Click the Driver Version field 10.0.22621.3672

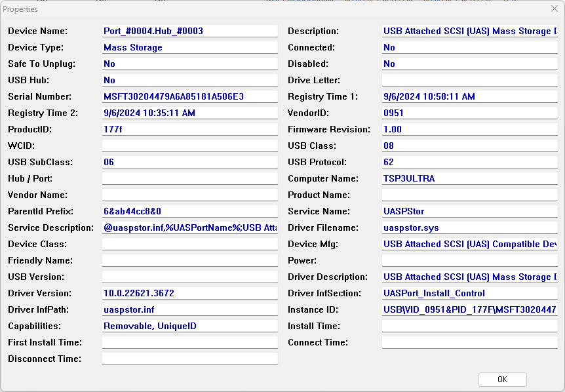[190, 293]
